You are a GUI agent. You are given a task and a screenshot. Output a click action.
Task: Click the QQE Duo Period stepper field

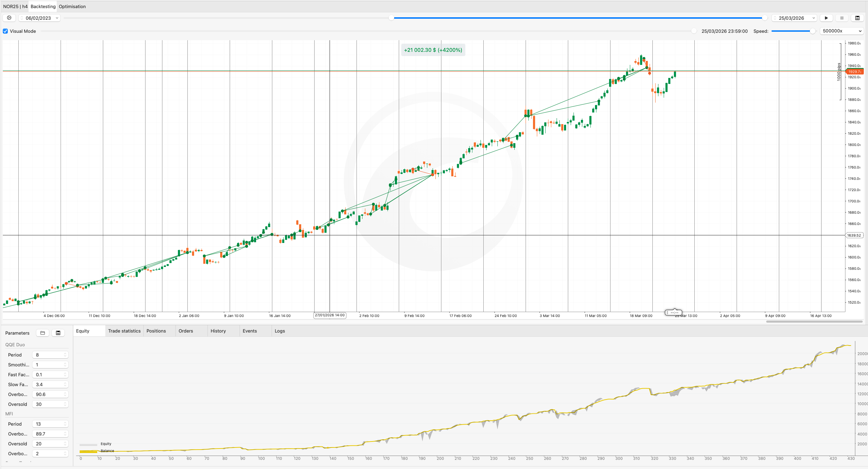(x=50, y=355)
